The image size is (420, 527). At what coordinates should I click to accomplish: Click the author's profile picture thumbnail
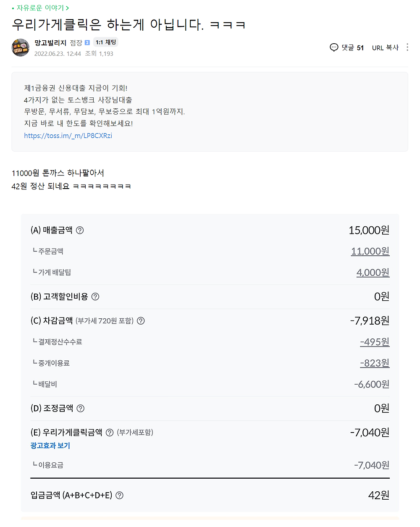pyautogui.click(x=21, y=47)
